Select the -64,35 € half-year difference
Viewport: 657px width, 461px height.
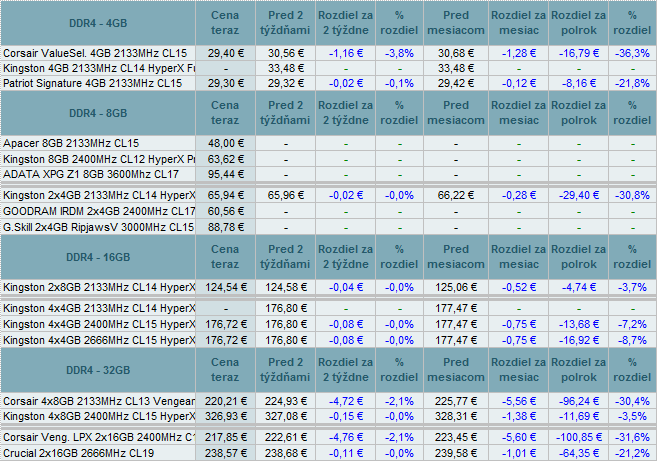(x=579, y=453)
